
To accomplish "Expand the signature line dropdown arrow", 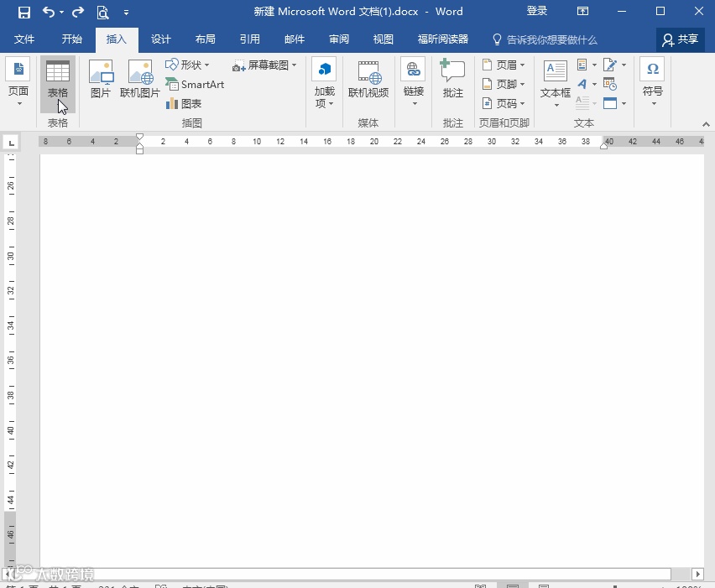I will (x=624, y=65).
